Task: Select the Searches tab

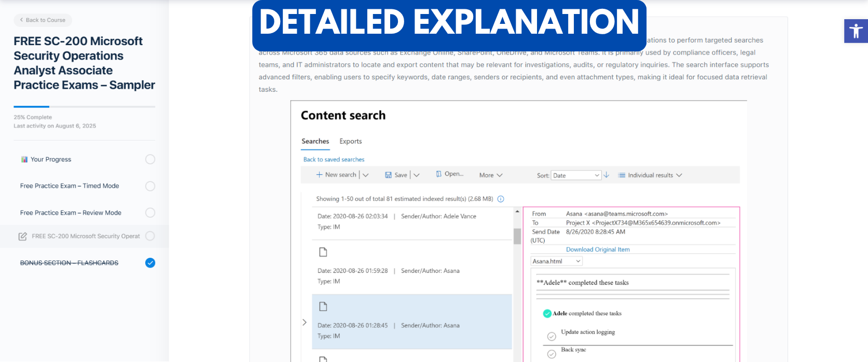Action: click(x=315, y=141)
